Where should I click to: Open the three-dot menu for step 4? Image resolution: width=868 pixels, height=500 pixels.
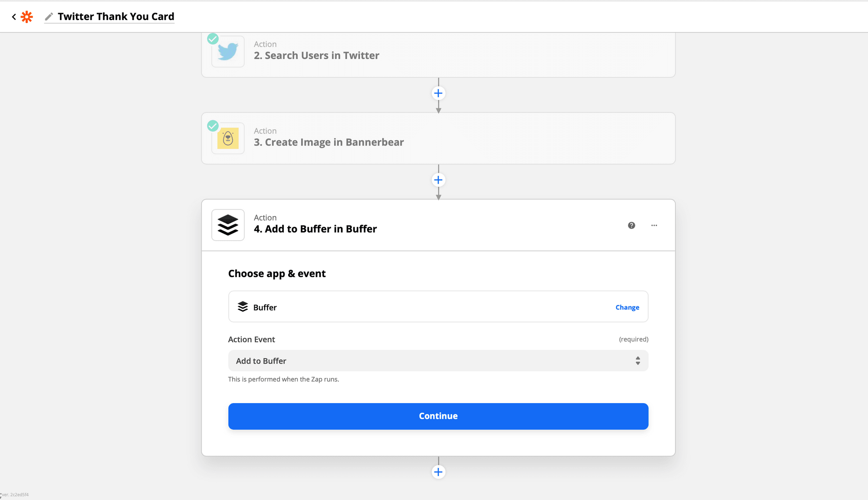[654, 225]
